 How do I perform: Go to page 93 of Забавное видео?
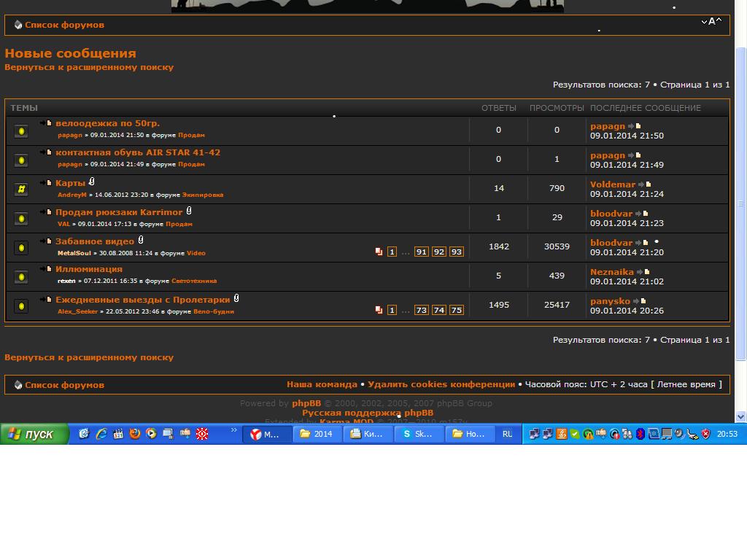[x=456, y=252]
